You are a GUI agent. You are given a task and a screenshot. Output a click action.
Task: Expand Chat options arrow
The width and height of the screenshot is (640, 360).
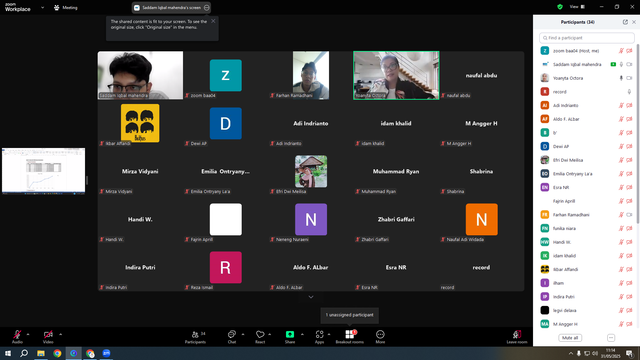[243, 334]
